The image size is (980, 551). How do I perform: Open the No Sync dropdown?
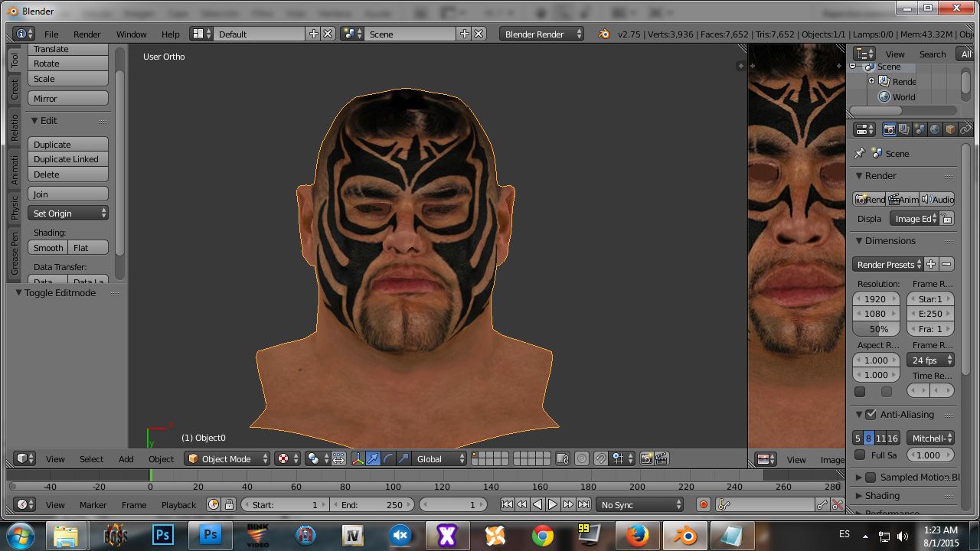(x=641, y=504)
